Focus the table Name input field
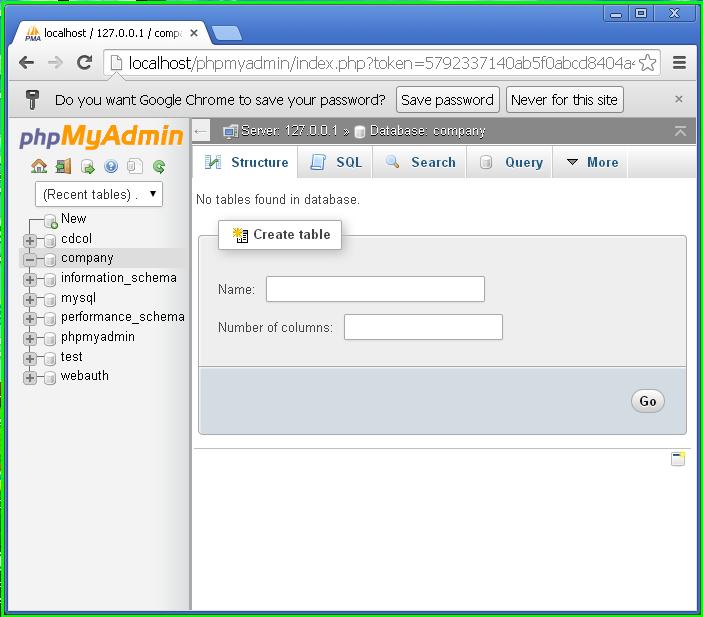Screen dimensions: 703x617 [375, 289]
